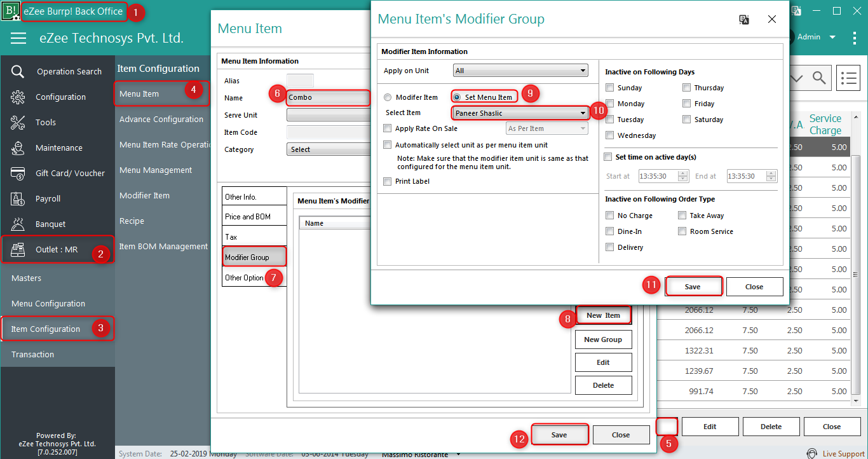Click the Banquet cloche icon
This screenshot has width=868, height=459.
[18, 224]
